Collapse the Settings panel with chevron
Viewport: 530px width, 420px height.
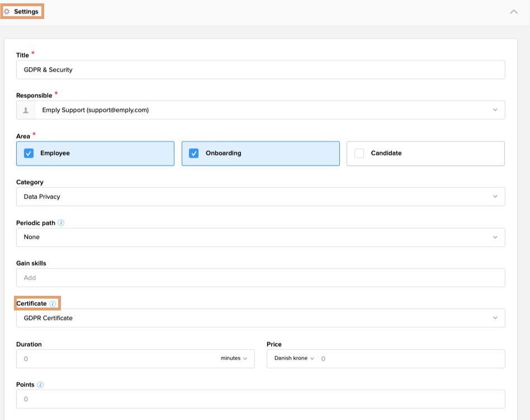click(514, 12)
